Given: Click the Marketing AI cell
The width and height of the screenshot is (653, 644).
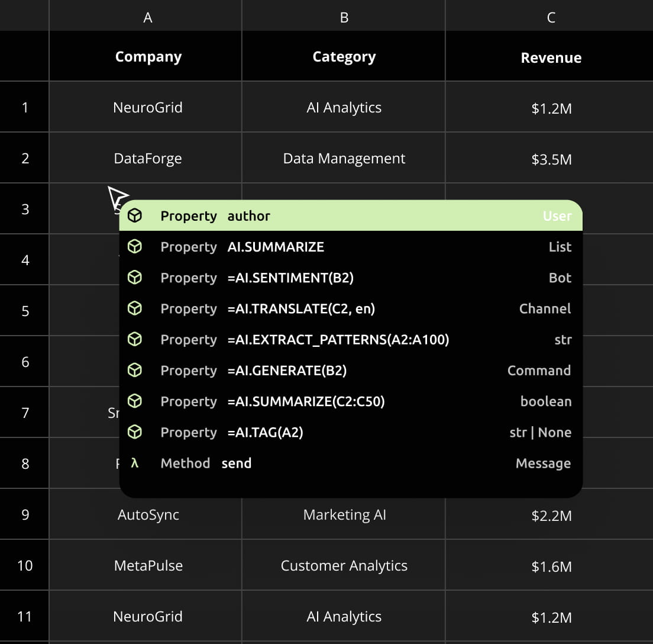Looking at the screenshot, I should click(x=344, y=514).
